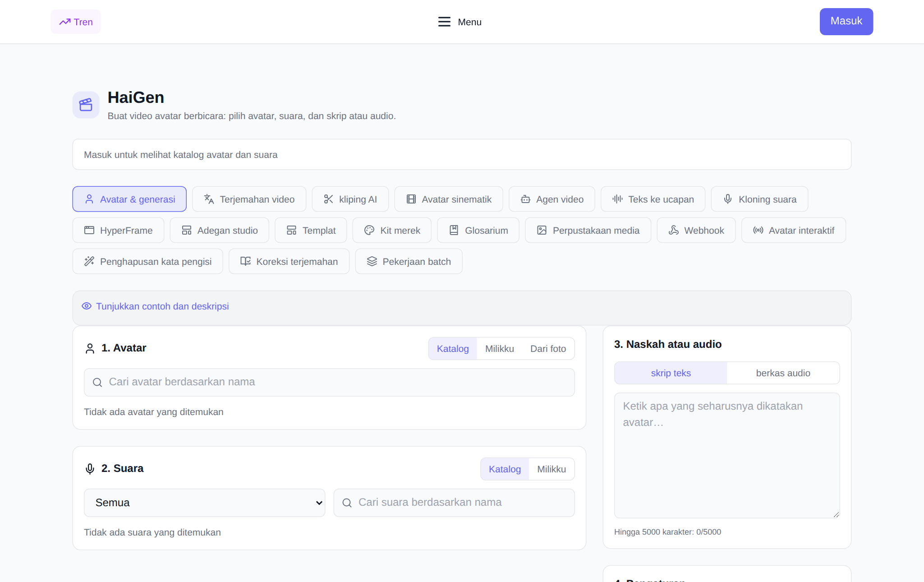Click the magnifier icon in avatar search
The height and width of the screenshot is (582, 924).
point(97,383)
